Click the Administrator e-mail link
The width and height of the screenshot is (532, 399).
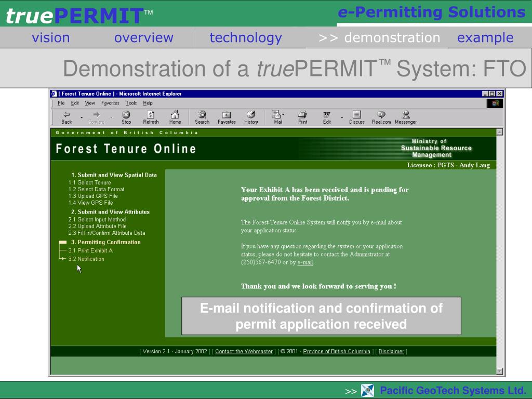coord(305,262)
